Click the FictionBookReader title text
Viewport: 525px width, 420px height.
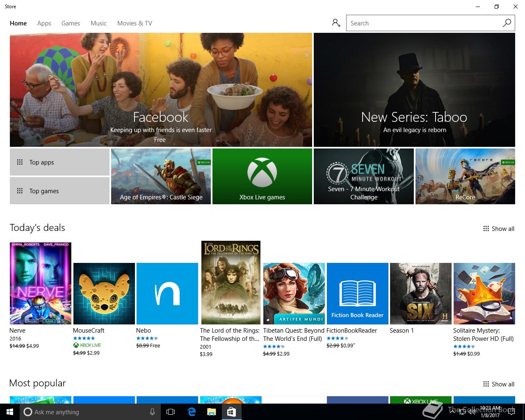tap(352, 331)
